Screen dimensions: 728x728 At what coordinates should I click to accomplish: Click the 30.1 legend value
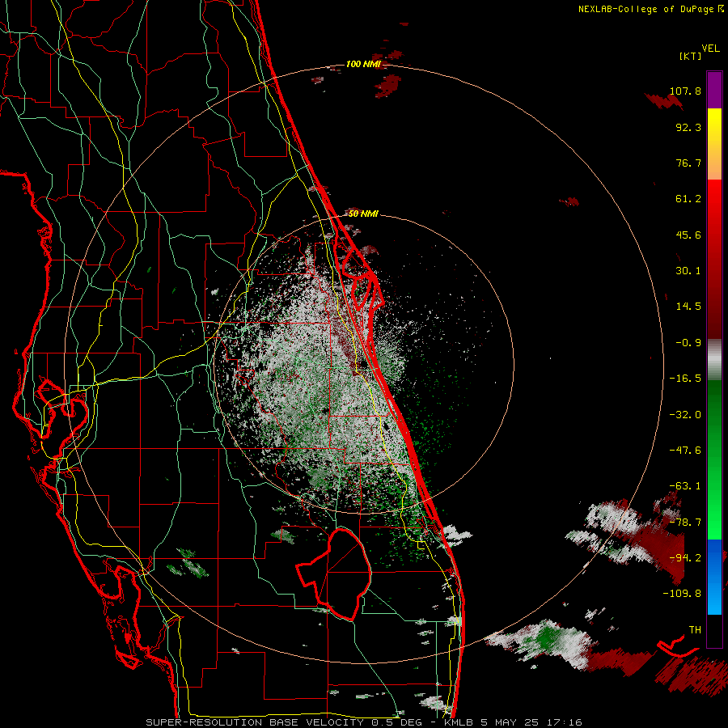tap(688, 271)
